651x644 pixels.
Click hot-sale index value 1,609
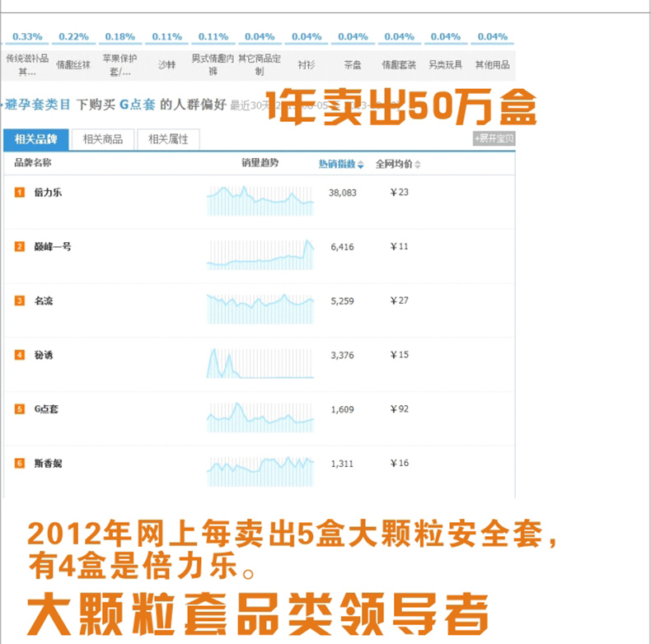pos(343,409)
